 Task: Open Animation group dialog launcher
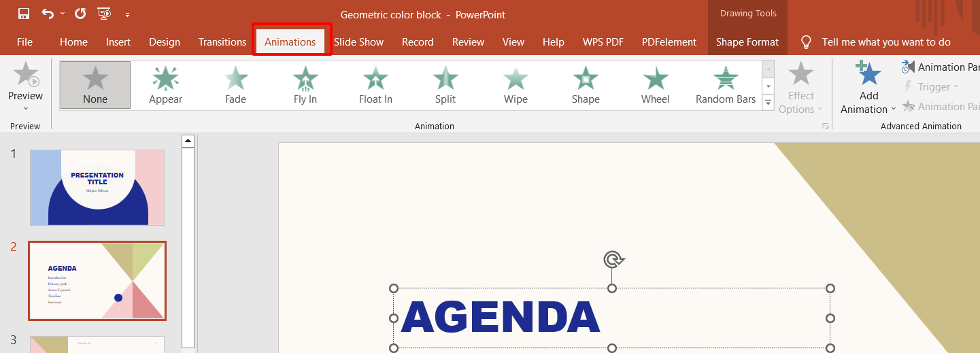click(x=826, y=126)
